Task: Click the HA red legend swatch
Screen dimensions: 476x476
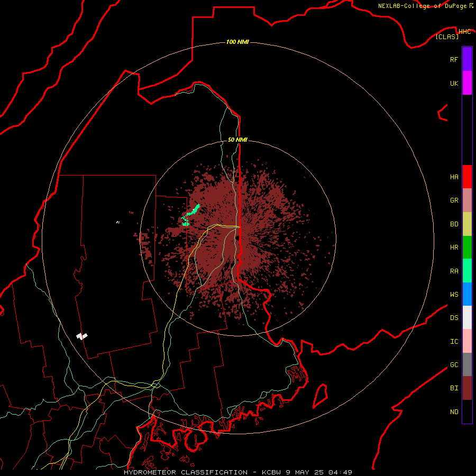Action: (x=467, y=177)
